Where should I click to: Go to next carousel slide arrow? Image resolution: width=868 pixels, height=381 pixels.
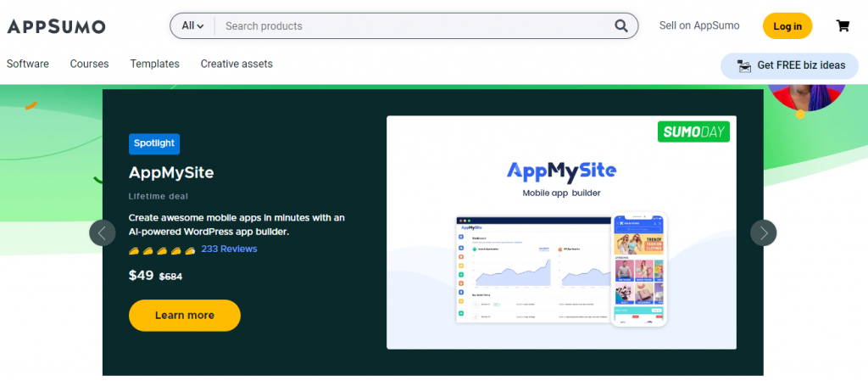pyautogui.click(x=764, y=233)
